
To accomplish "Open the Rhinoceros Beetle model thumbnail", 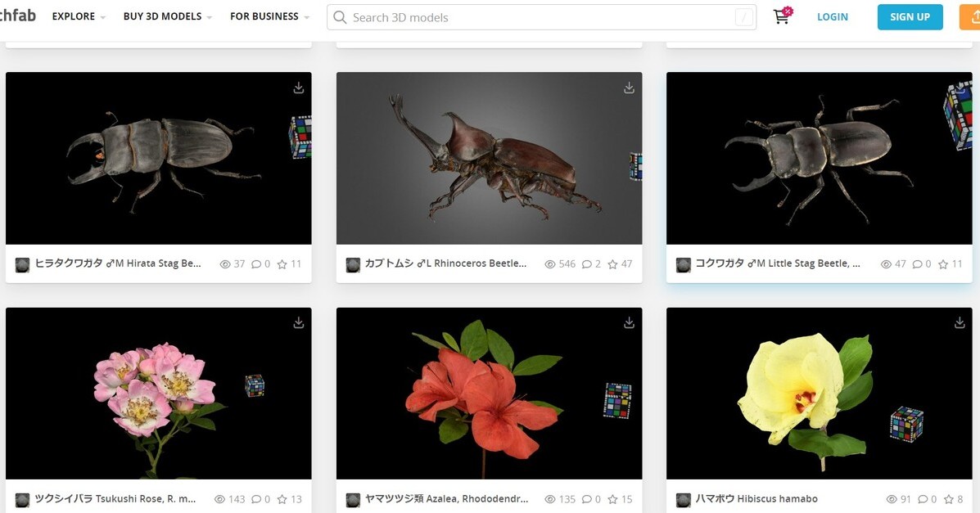I will [489, 158].
